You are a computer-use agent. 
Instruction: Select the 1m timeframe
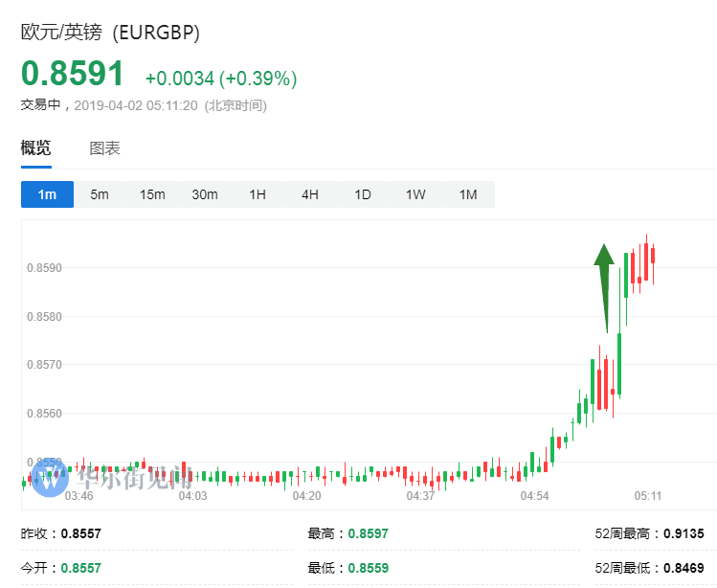point(47,194)
